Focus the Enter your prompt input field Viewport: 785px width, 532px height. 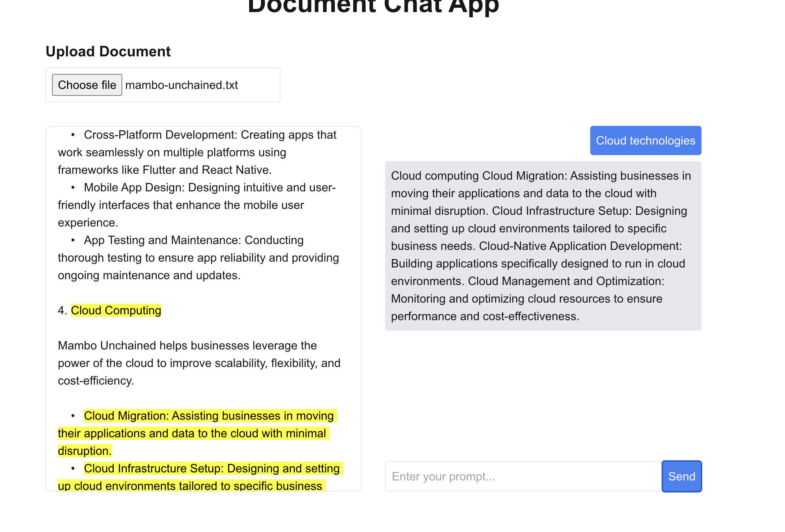(523, 476)
